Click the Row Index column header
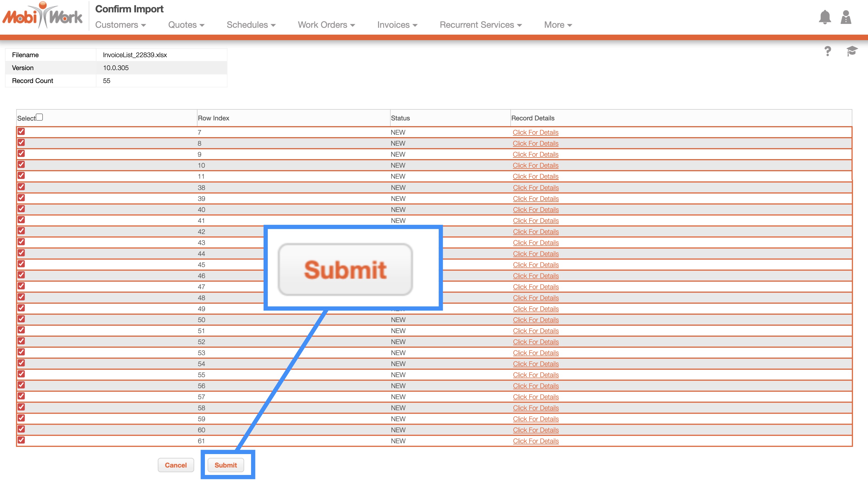This screenshot has width=868, height=481. point(213,118)
